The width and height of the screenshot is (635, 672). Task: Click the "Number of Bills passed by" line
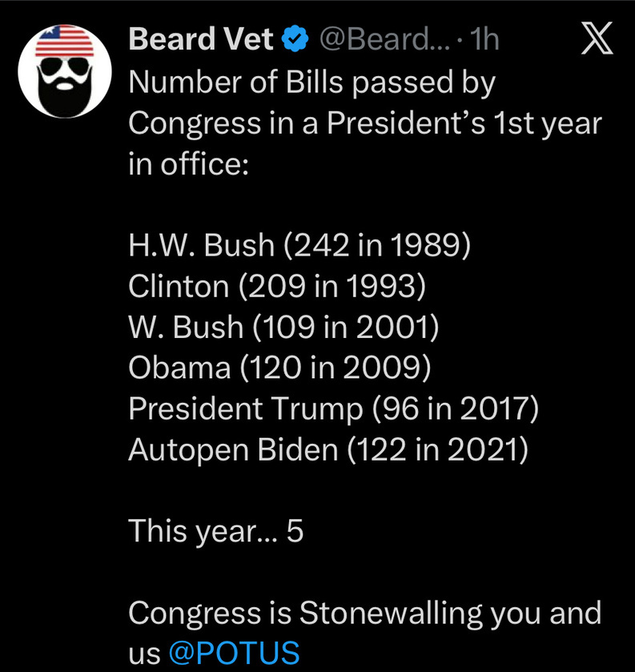(311, 82)
